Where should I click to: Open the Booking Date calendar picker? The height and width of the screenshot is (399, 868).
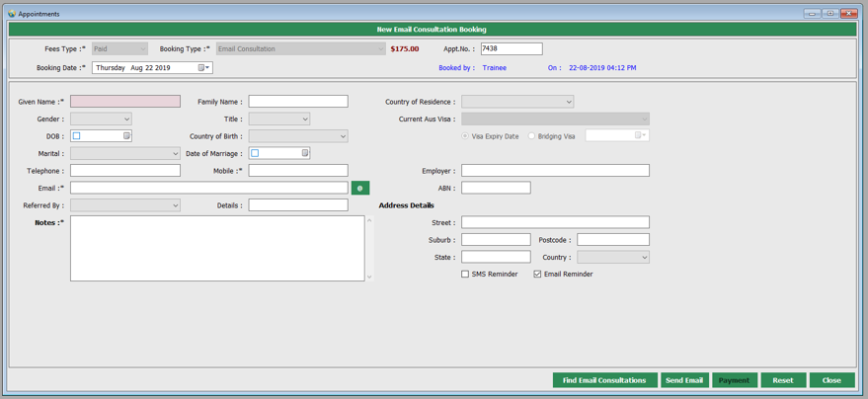(202, 68)
